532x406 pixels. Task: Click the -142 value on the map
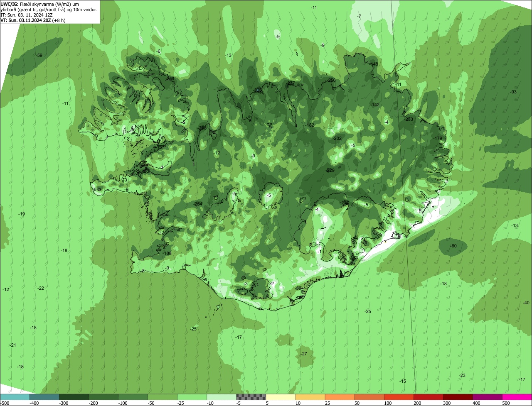(x=375, y=105)
